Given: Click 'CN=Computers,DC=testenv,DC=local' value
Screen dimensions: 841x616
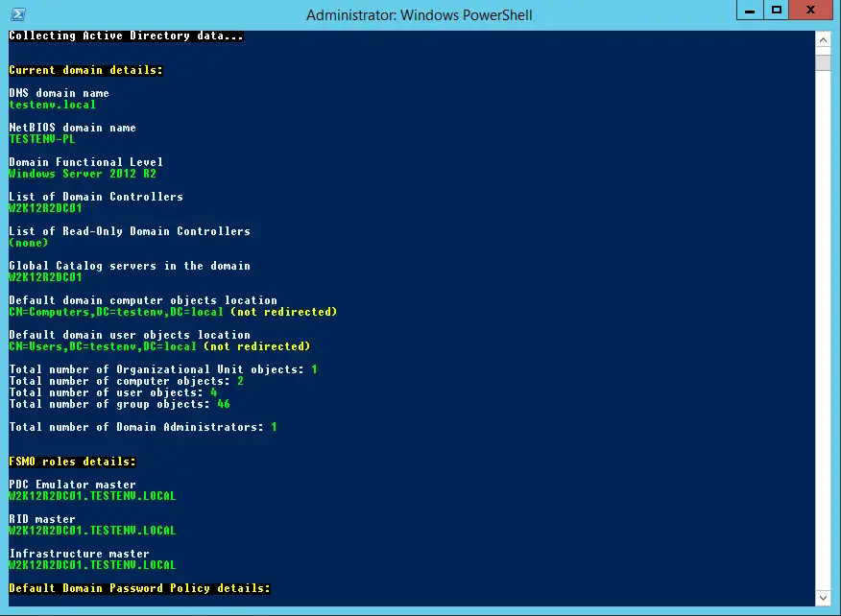Looking at the screenshot, I should [x=116, y=312].
